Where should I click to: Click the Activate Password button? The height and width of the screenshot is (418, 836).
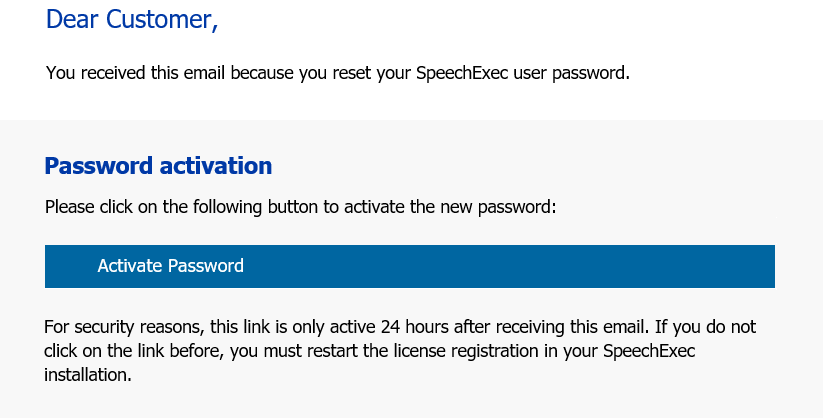[409, 266]
